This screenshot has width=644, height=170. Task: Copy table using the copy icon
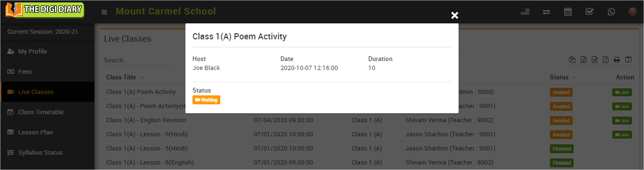point(572,60)
